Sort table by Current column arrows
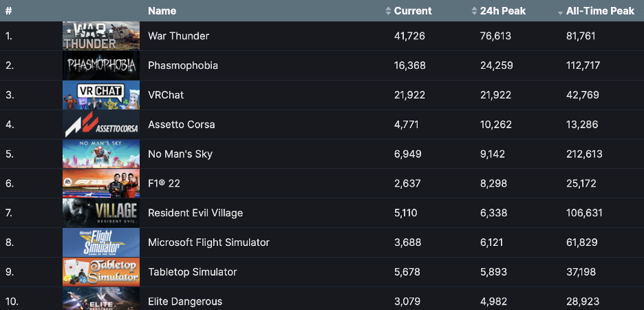Image resolution: width=644 pixels, height=310 pixels. point(388,11)
